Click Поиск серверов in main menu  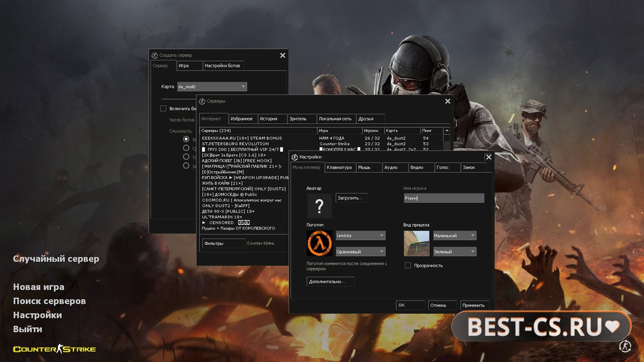pyautogui.click(x=49, y=301)
